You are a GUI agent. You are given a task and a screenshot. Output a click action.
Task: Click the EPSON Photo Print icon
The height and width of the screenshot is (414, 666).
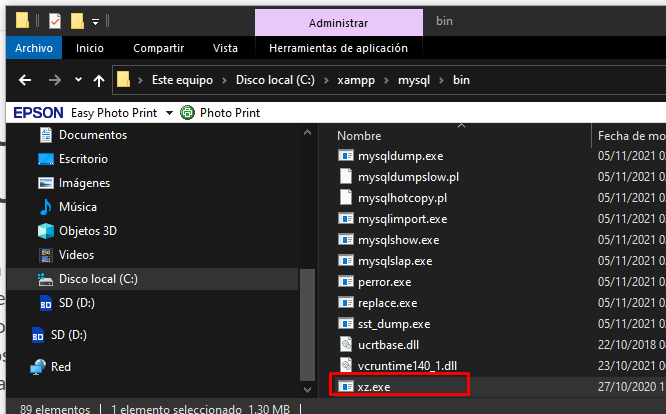point(187,113)
